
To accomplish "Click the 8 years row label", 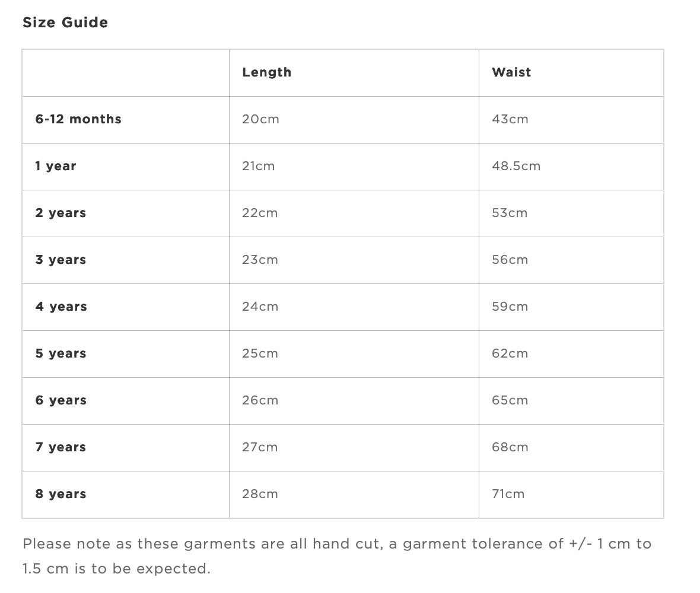I will (x=61, y=494).
